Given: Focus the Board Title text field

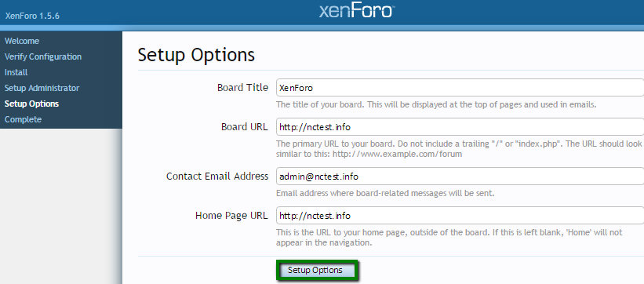Looking at the screenshot, I should click(460, 88).
